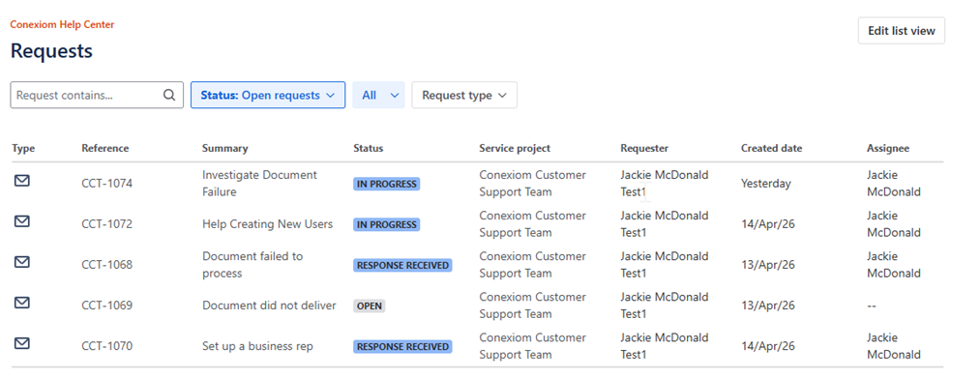Viewport: 980px width, 378px height.
Task: Expand the All filter dropdown
Action: click(x=379, y=95)
